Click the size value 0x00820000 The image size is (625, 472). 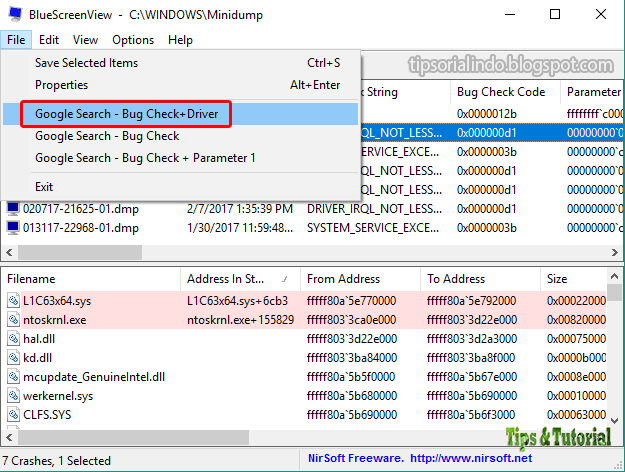576,320
